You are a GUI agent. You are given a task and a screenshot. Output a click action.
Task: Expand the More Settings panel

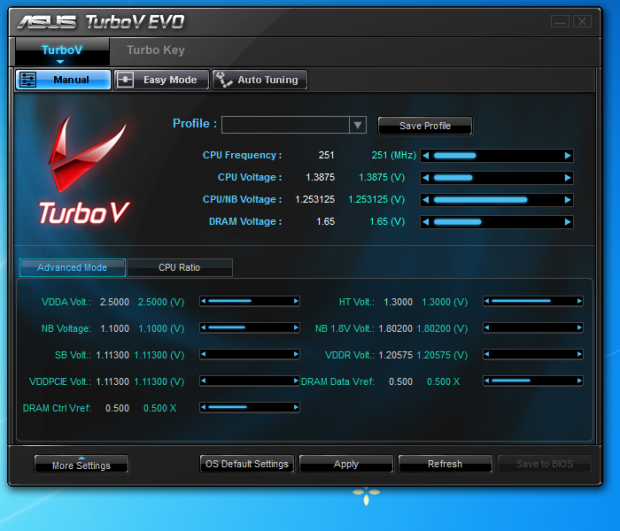[x=80, y=464]
